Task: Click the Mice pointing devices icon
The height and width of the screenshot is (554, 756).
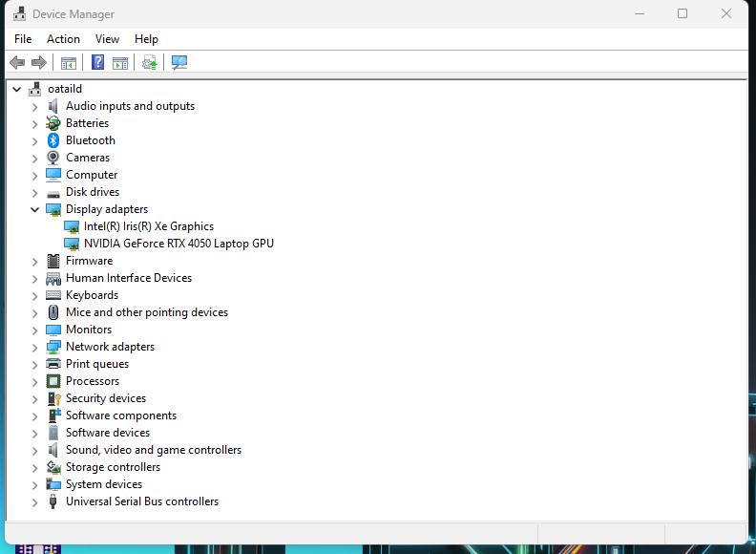Action: click(53, 312)
